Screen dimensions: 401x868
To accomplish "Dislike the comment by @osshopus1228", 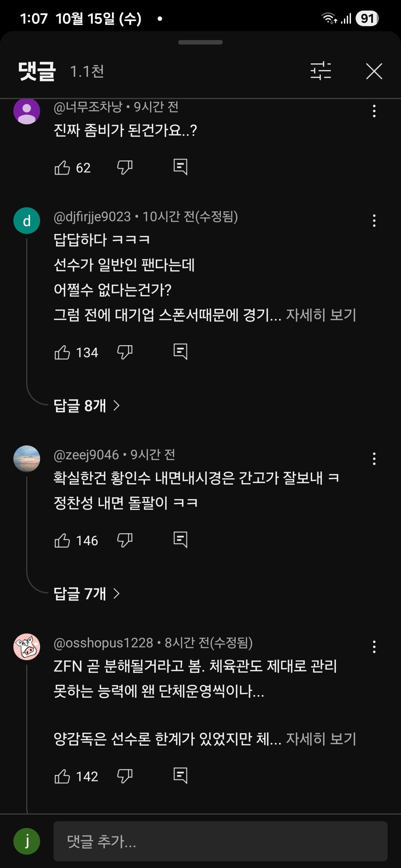I will pos(124,776).
